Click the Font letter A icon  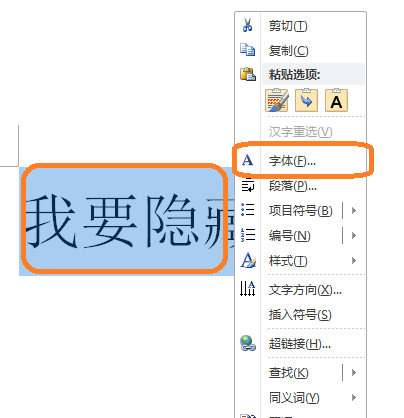pyautogui.click(x=247, y=160)
